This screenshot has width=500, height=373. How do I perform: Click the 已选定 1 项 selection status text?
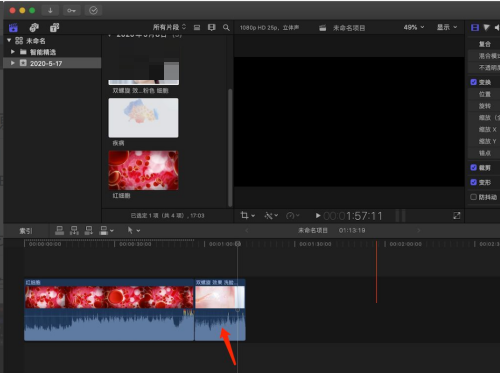click(167, 216)
